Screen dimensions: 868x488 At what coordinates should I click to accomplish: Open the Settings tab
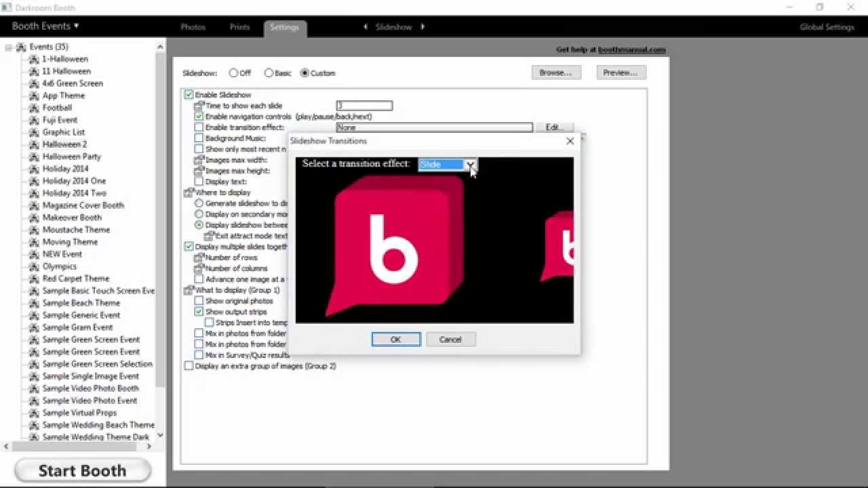(284, 28)
